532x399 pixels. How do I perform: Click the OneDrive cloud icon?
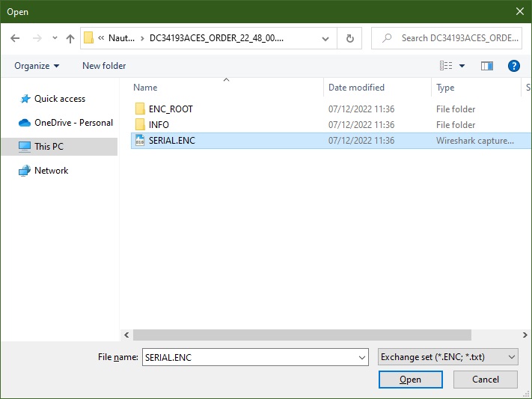point(25,123)
